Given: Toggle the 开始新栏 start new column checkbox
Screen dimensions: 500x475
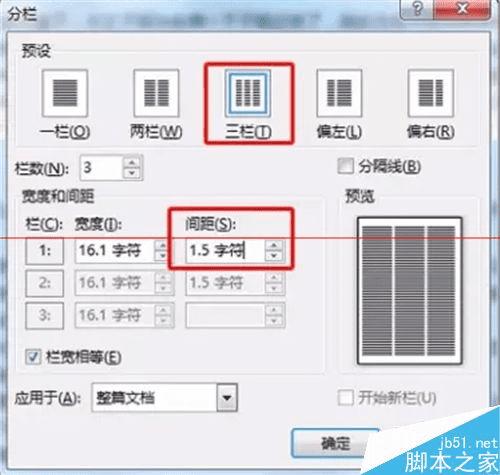Looking at the screenshot, I should [345, 397].
